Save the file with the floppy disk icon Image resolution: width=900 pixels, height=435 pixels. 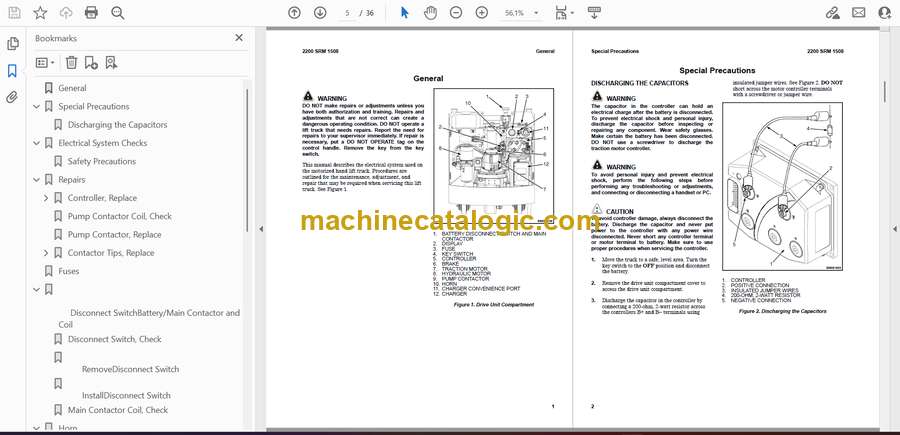(x=14, y=13)
